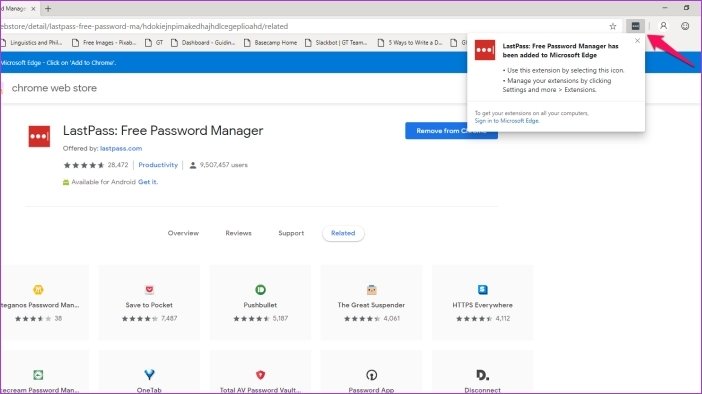This screenshot has width=702, height=394.
Task: Click the LastPass extension icon in toolbar
Action: [635, 26]
